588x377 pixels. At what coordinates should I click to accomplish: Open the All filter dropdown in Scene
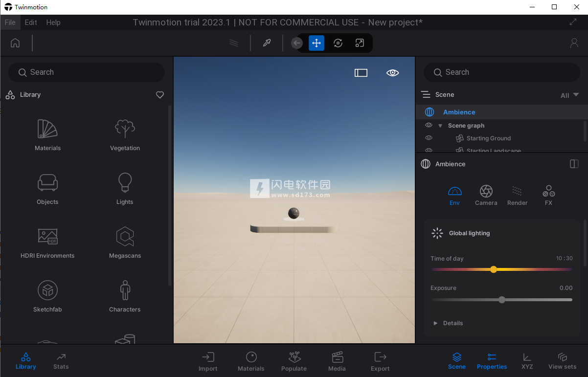click(569, 95)
